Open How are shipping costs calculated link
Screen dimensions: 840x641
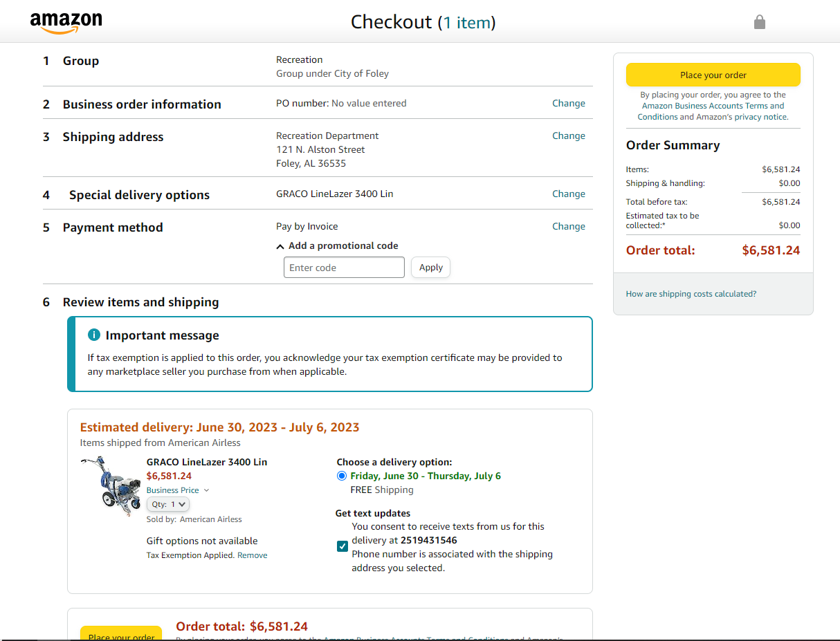691,294
